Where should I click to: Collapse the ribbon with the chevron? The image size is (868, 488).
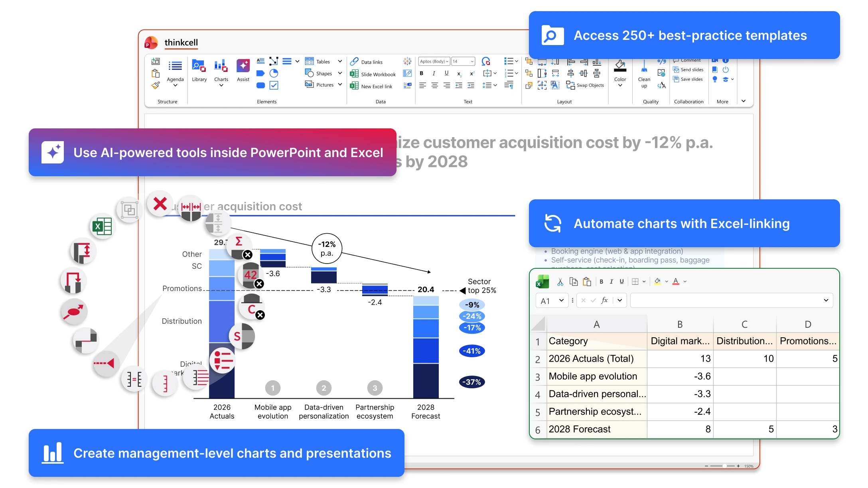744,101
